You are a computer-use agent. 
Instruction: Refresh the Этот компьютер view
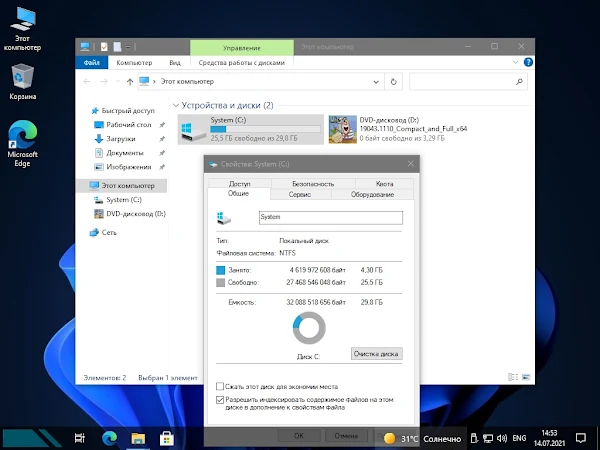pos(393,82)
